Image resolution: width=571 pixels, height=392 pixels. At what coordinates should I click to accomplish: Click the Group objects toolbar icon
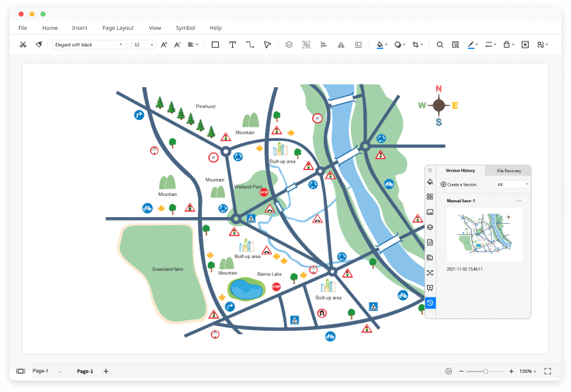(x=306, y=44)
